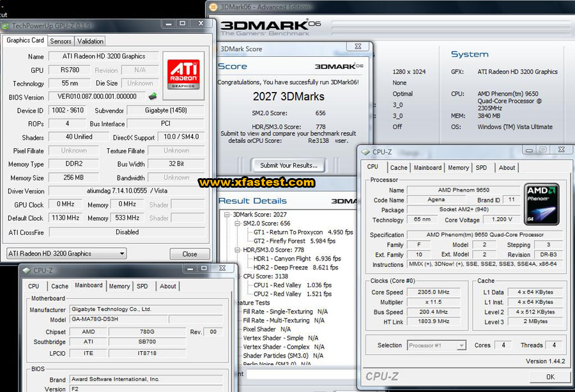Click the Close button in GPU-Z
Screen dimensions: 575x392
[190, 254]
